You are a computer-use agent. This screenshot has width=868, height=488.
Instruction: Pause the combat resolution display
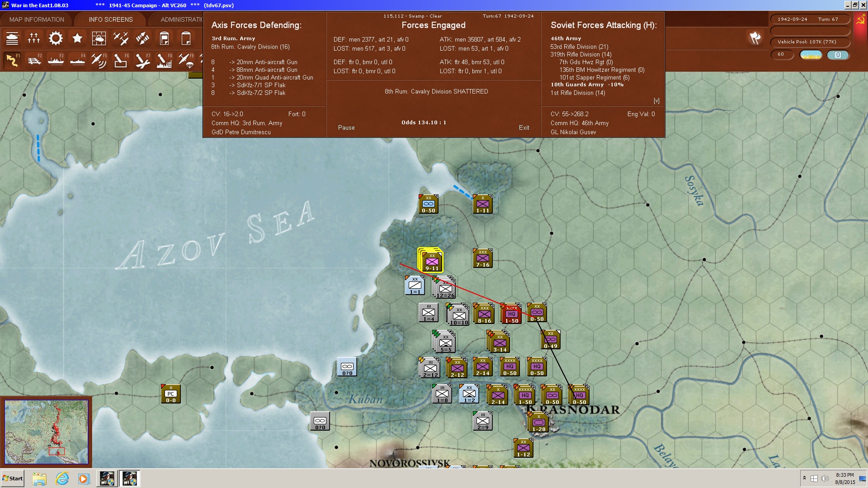346,128
